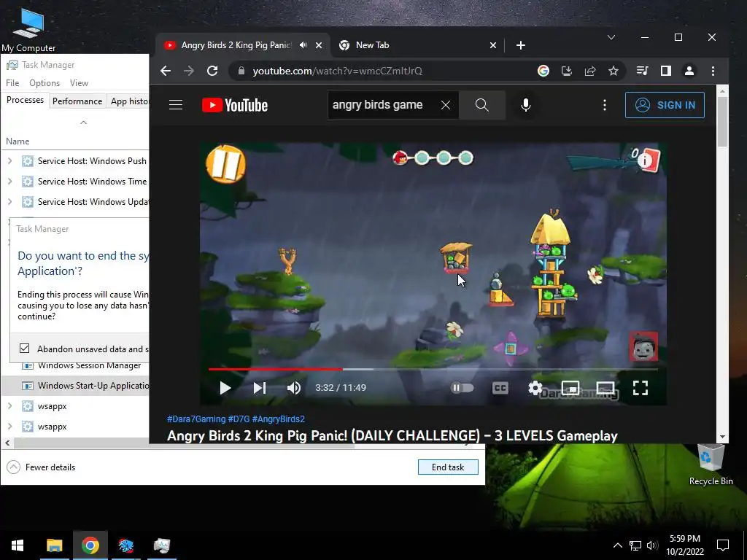
Task: Open Chrome tab search chevron
Action: pyautogui.click(x=611, y=37)
